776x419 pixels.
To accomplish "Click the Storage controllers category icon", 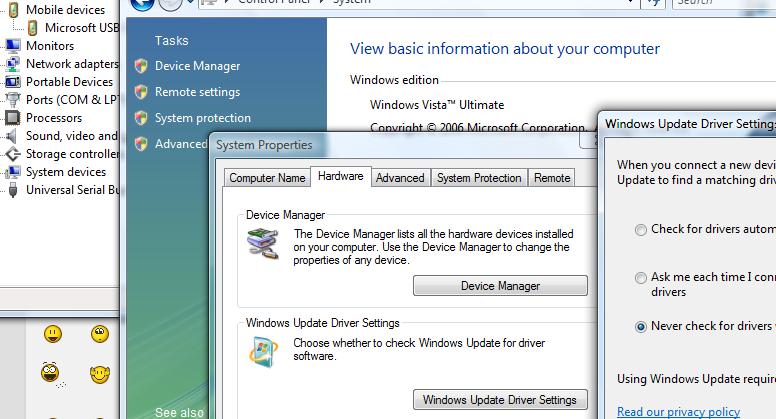I will point(13,154).
